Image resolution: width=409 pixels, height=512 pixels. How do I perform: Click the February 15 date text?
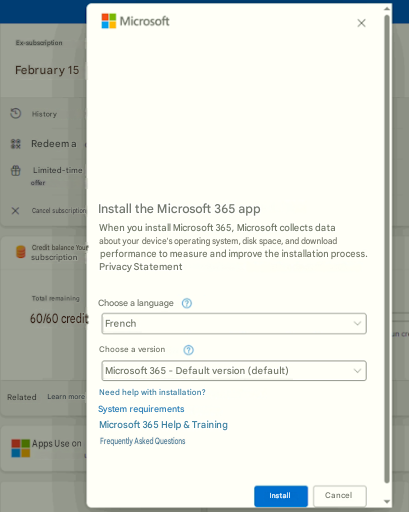[x=47, y=70]
